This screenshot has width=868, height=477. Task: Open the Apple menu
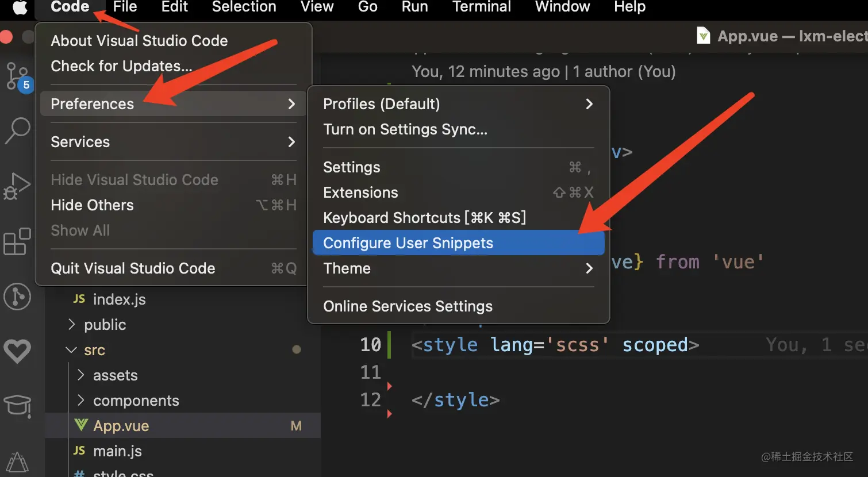20,7
